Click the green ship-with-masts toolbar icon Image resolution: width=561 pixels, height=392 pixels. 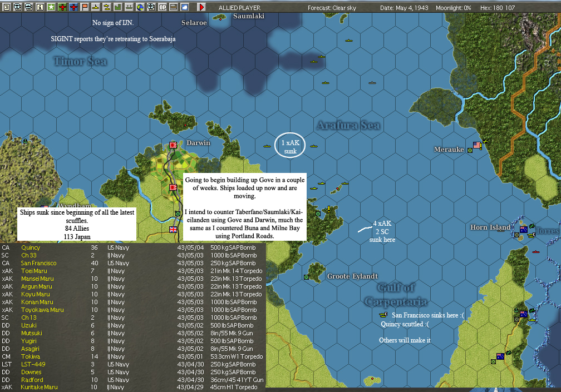point(129,7)
